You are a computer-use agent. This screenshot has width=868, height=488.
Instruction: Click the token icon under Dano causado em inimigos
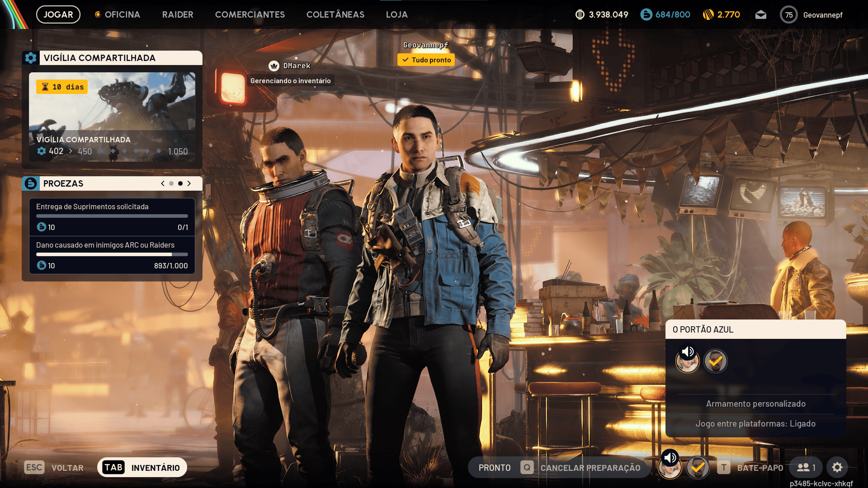pos(41,265)
